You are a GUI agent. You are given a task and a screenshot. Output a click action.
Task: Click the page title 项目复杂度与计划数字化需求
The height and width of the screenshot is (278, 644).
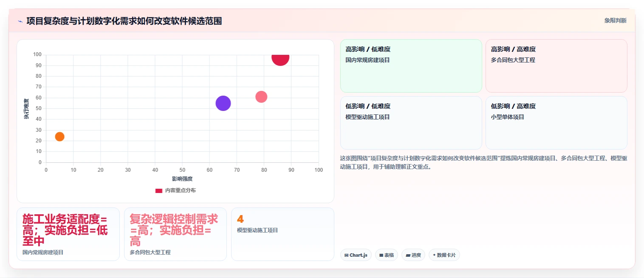(124, 21)
